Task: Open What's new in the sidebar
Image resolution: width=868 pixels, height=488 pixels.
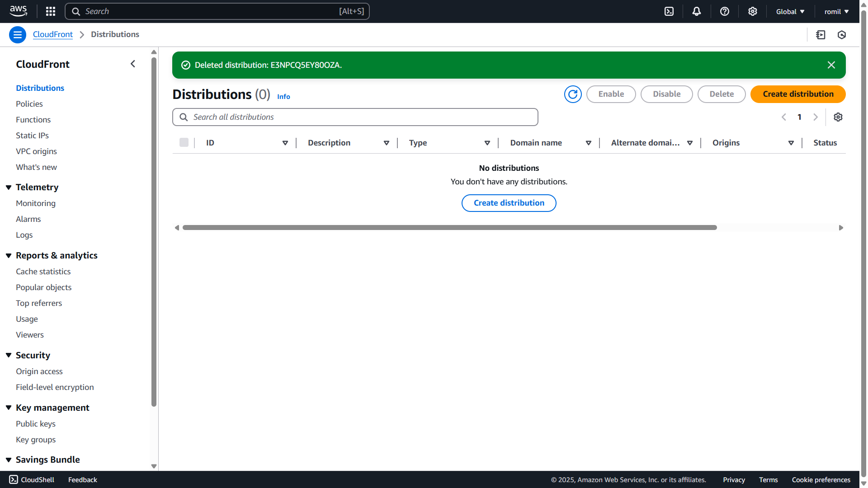Action: [x=36, y=167]
